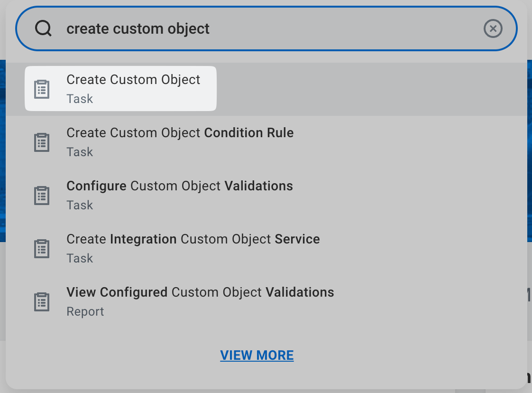Click 'Report' label under View Configured result
This screenshot has width=532, height=393.
click(x=85, y=312)
